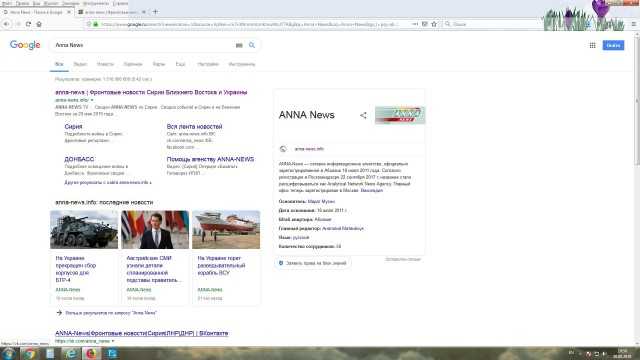
Task: Click inside the Google search field
Action: coord(143,45)
